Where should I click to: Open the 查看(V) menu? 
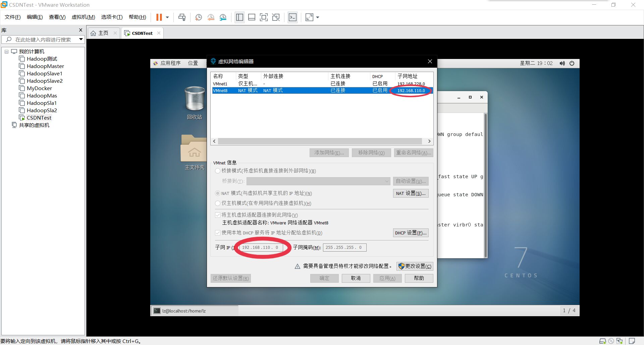coord(57,17)
